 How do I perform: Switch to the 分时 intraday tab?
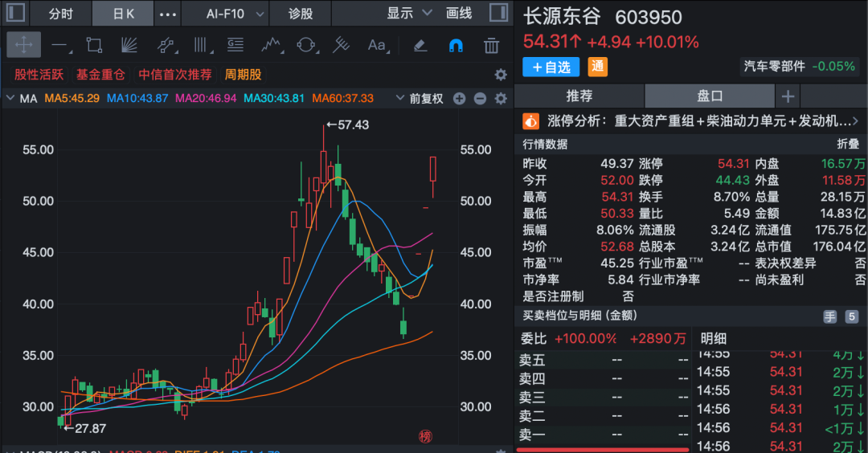[59, 14]
